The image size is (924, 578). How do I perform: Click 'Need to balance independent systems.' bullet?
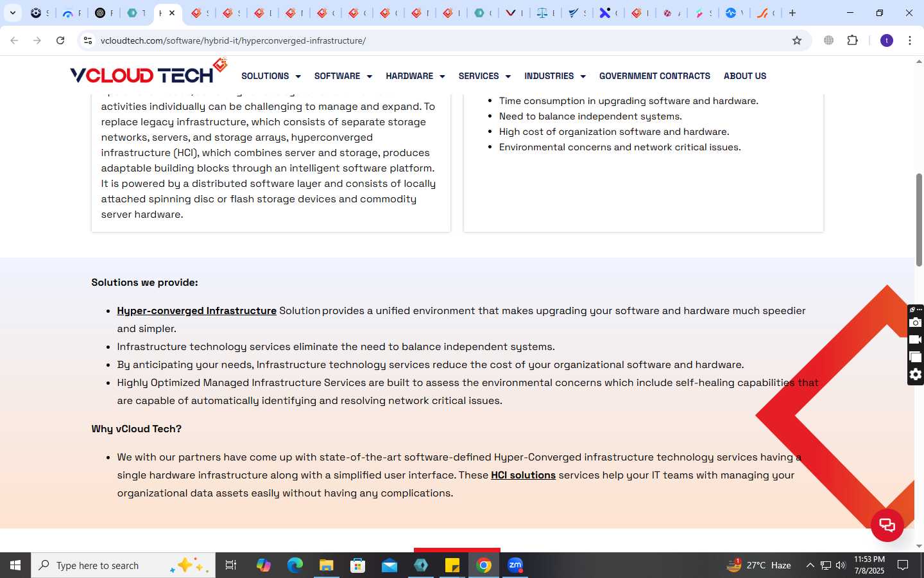tap(590, 116)
